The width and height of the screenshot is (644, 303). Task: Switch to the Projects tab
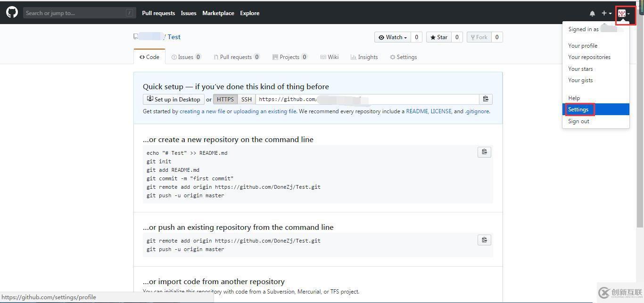[x=290, y=57]
